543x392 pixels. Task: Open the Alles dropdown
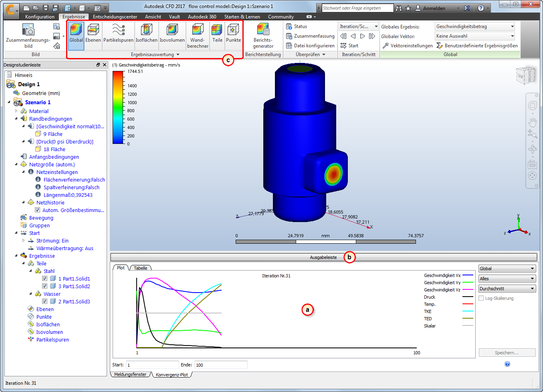point(507,279)
